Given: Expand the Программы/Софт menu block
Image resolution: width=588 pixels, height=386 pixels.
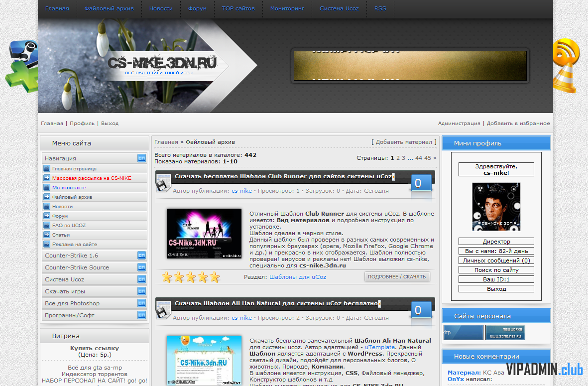Looking at the screenshot, I should point(141,315).
